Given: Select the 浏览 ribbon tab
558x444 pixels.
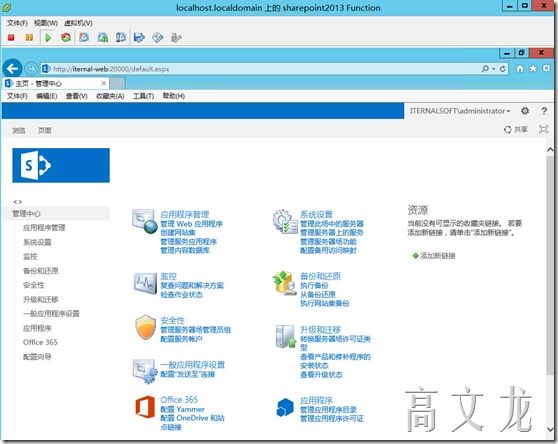Looking at the screenshot, I should (x=19, y=131).
